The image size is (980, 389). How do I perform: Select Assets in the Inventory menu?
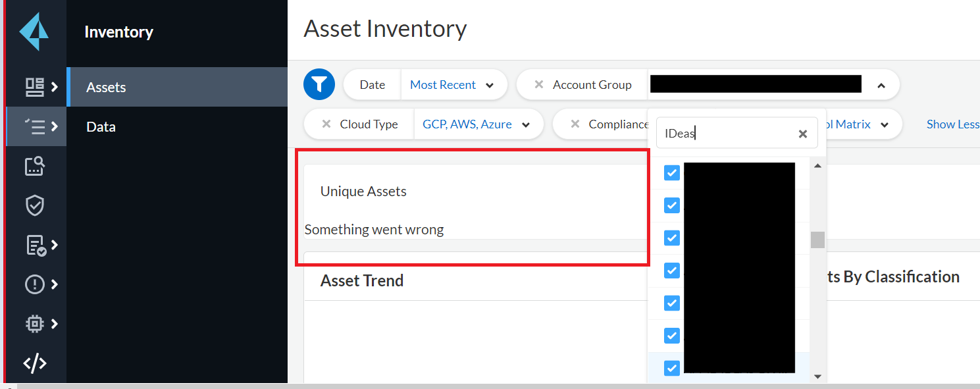point(106,88)
